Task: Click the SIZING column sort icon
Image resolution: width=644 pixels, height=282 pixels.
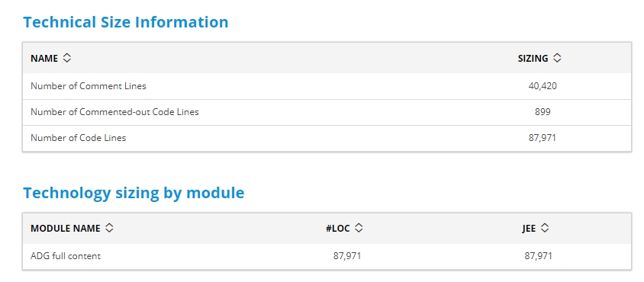Action: click(557, 58)
